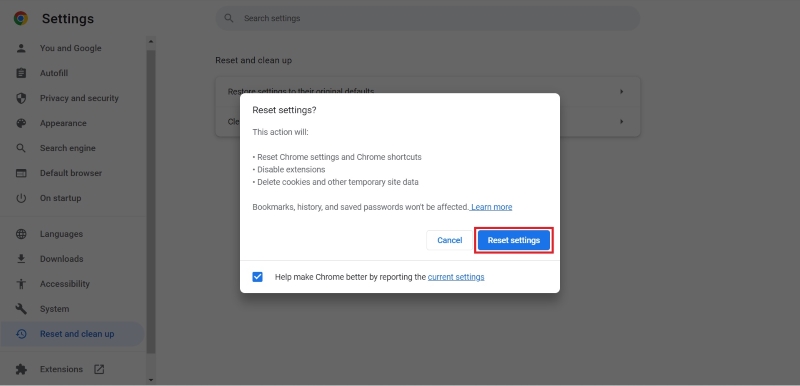Confirm with the Reset settings button
The image size is (800, 386).
pyautogui.click(x=514, y=240)
